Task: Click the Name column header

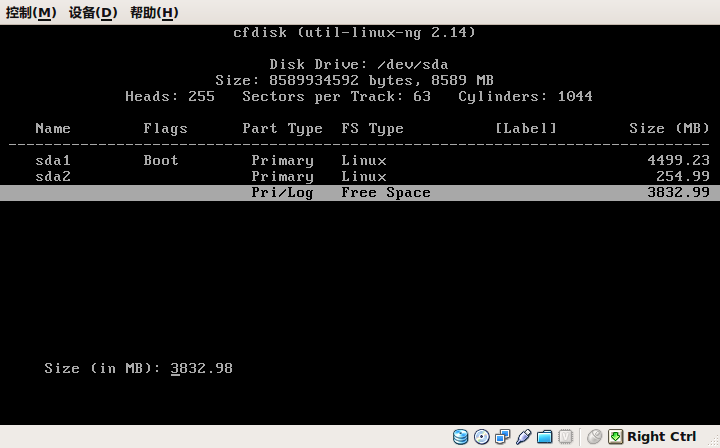Action: click(x=53, y=128)
